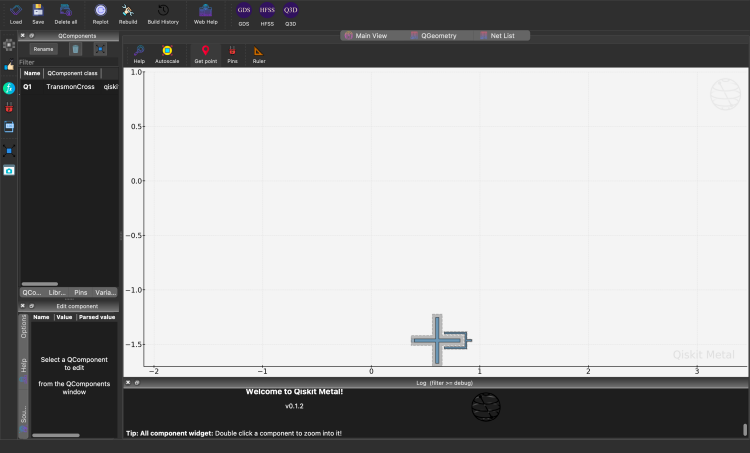Click the thumbs-up icon in left sidebar

9,66
